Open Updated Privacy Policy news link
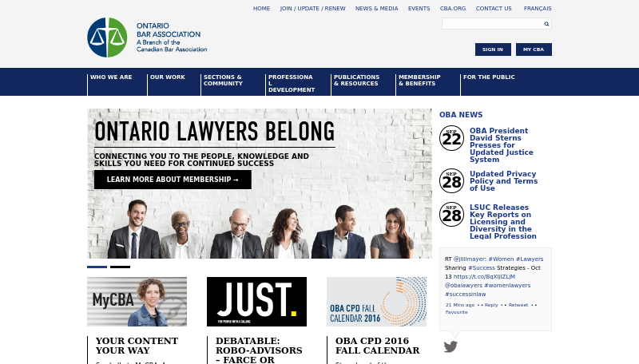 click(503, 180)
